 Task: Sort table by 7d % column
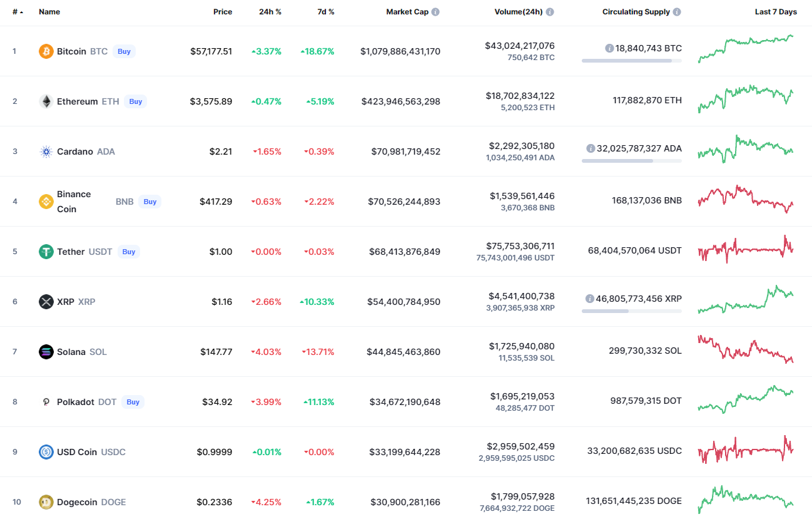tap(326, 12)
